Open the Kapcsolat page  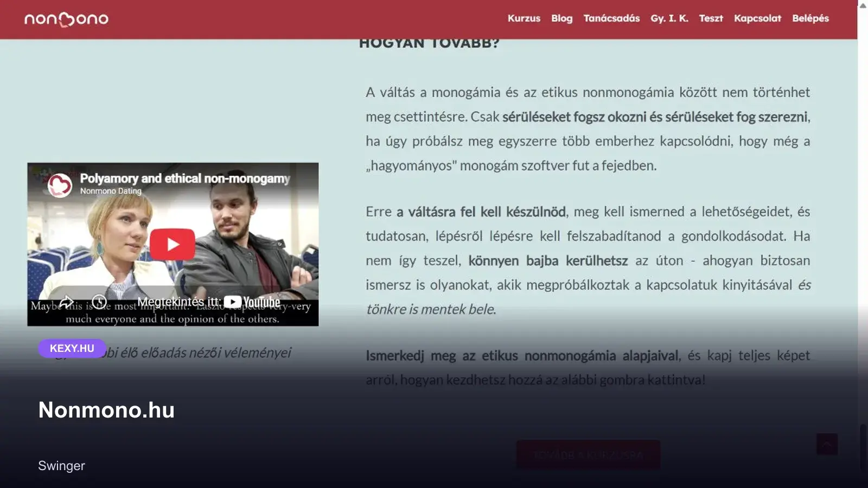coord(757,18)
